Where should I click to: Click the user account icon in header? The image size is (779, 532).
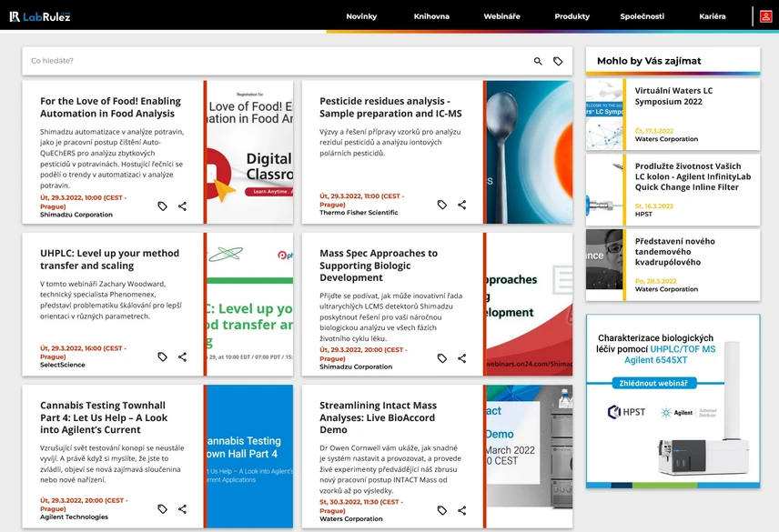coord(765,16)
